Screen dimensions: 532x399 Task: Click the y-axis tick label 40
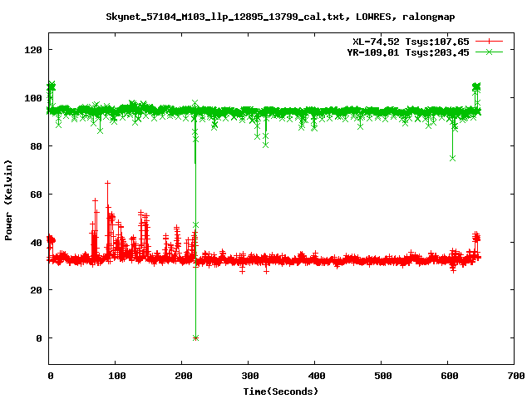(36, 243)
